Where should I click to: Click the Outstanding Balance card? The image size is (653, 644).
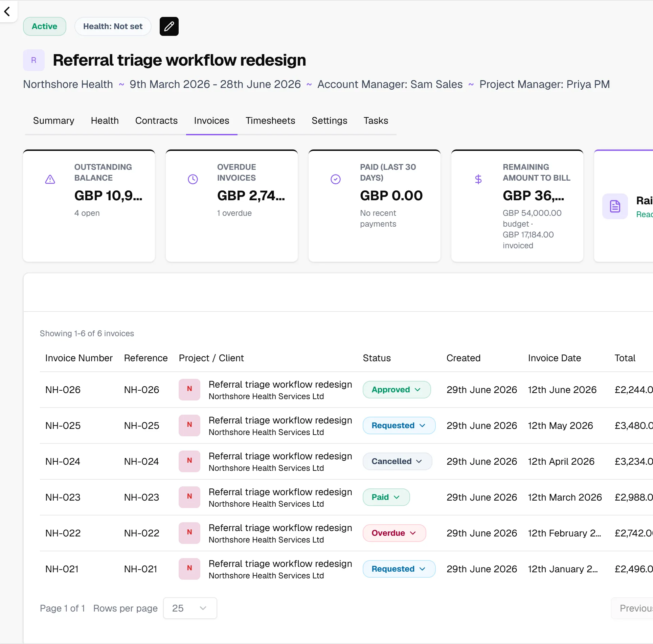click(x=89, y=206)
